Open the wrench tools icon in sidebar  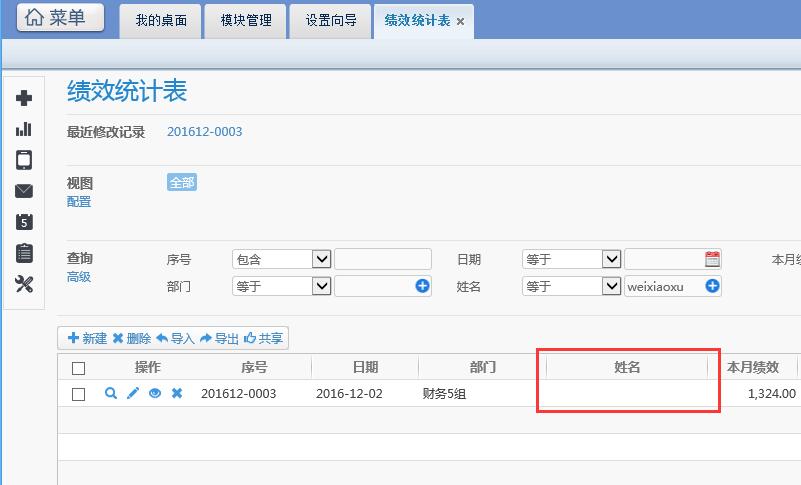pyautogui.click(x=24, y=284)
